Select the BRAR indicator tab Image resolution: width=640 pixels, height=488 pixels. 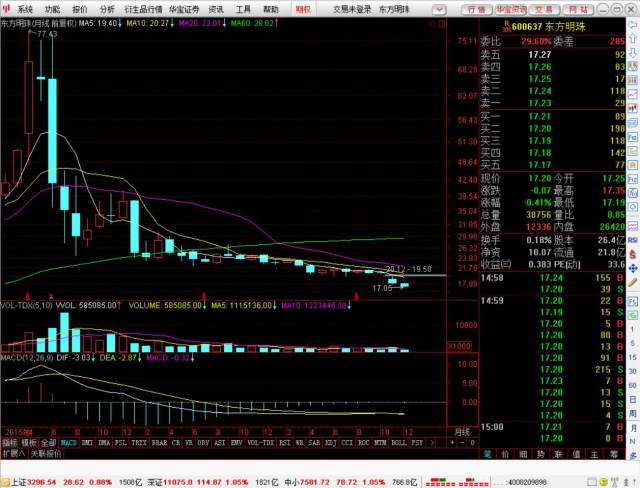click(159, 443)
